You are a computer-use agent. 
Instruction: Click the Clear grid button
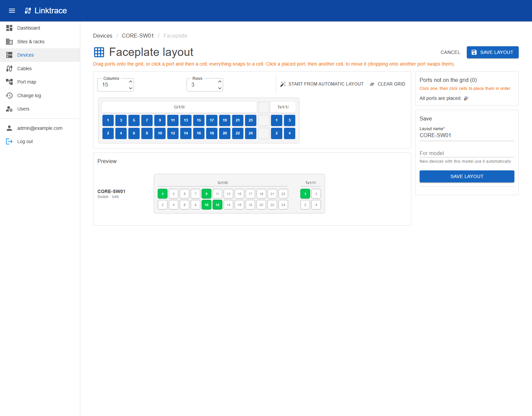(x=387, y=84)
